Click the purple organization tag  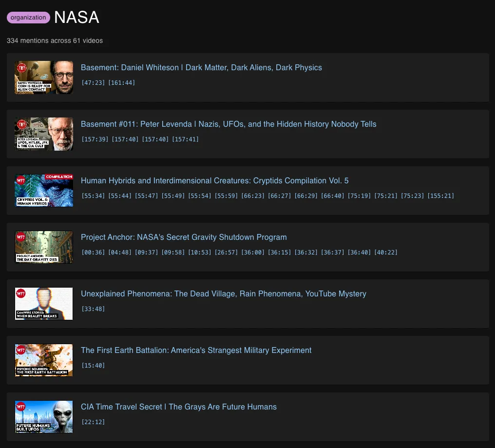(x=28, y=18)
